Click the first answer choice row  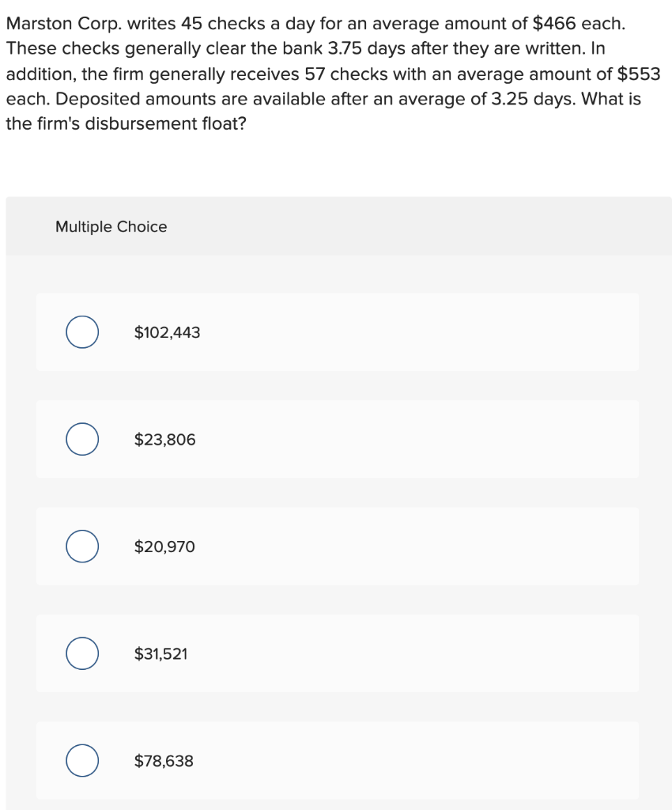[x=336, y=332]
